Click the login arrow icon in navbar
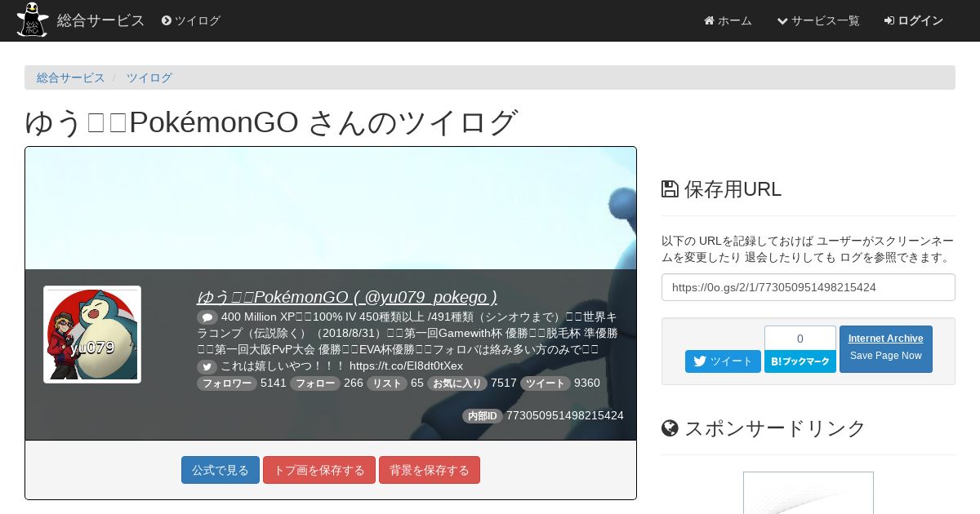Viewport: 980px width, 514px height. tap(889, 20)
